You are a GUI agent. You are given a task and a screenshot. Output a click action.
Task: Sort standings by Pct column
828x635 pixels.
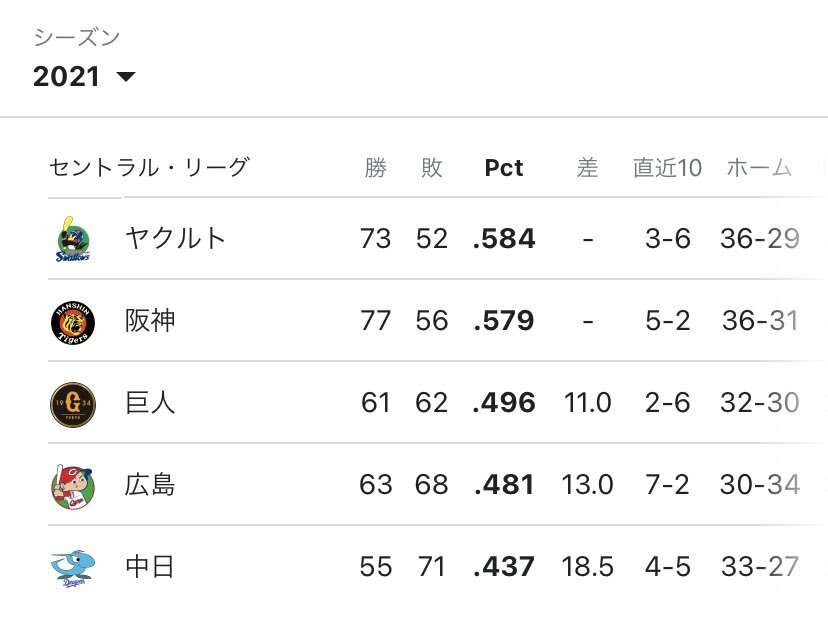coord(504,168)
